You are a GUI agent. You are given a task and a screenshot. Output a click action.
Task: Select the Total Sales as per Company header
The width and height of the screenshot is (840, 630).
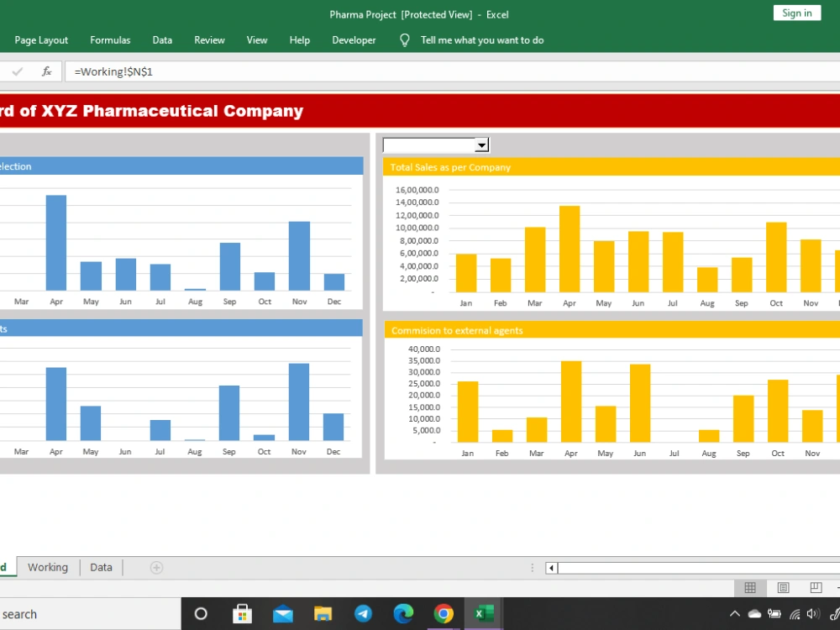click(x=611, y=167)
